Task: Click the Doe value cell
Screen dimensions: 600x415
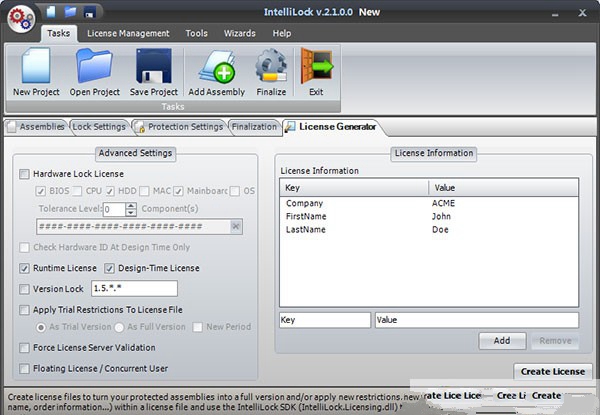Action: [440, 229]
